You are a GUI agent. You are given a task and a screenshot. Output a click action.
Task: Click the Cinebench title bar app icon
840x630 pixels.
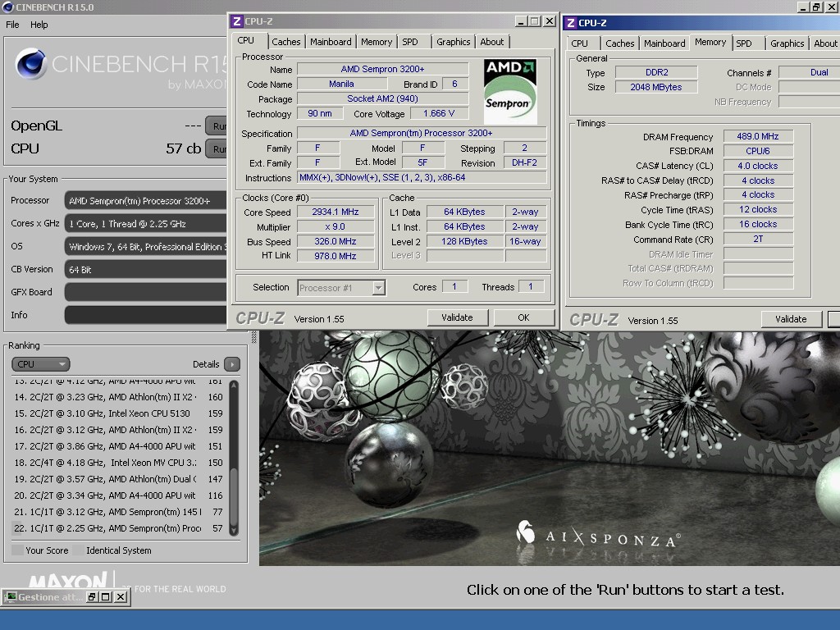pyautogui.click(x=7, y=7)
